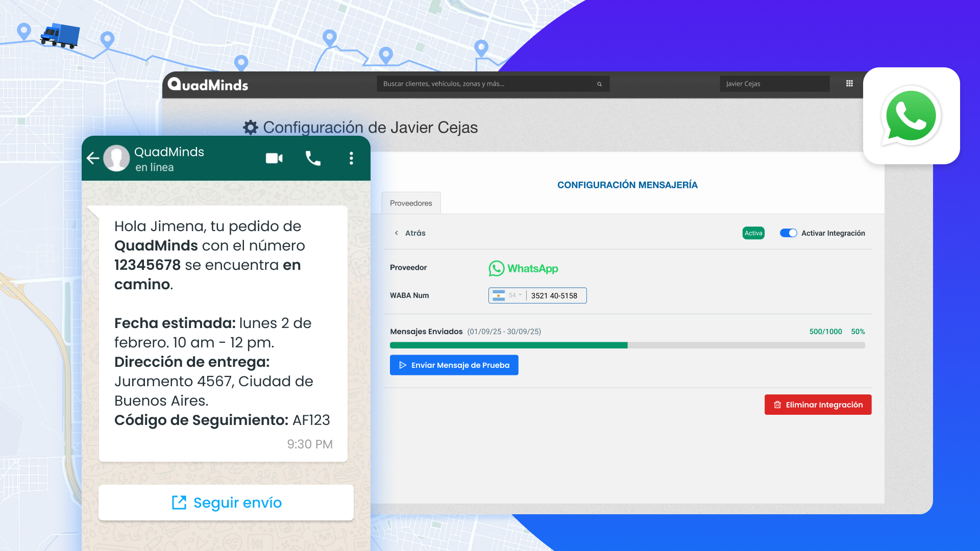The width and height of the screenshot is (980, 551).
Task: Click the search magnifier icon
Action: [x=599, y=84]
